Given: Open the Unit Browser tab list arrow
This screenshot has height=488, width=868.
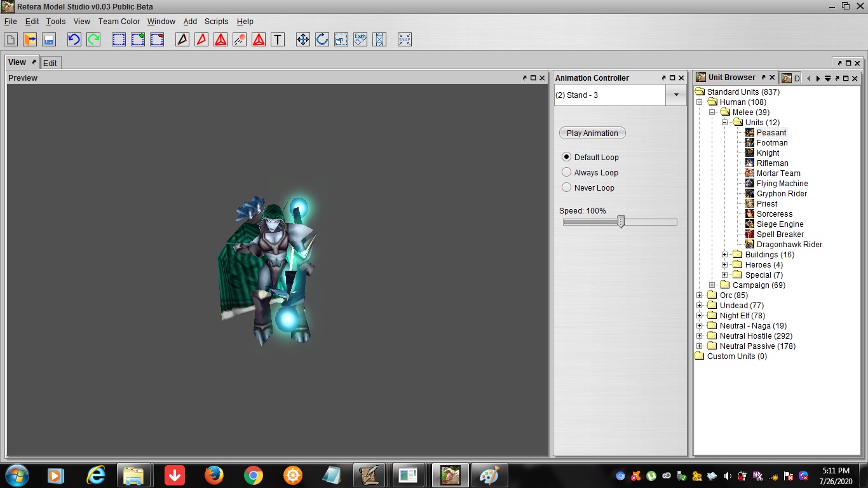Looking at the screenshot, I should click(x=827, y=78).
